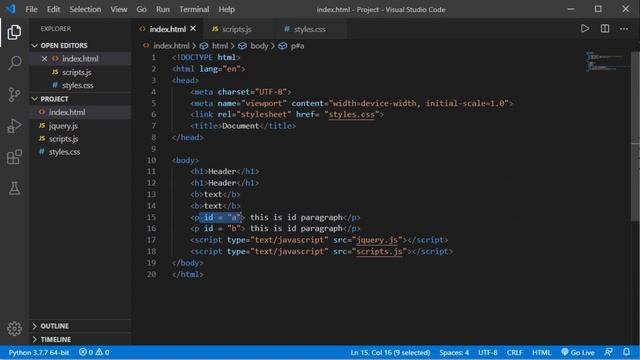Open the Extensions view
640x360 pixels.
point(14,157)
